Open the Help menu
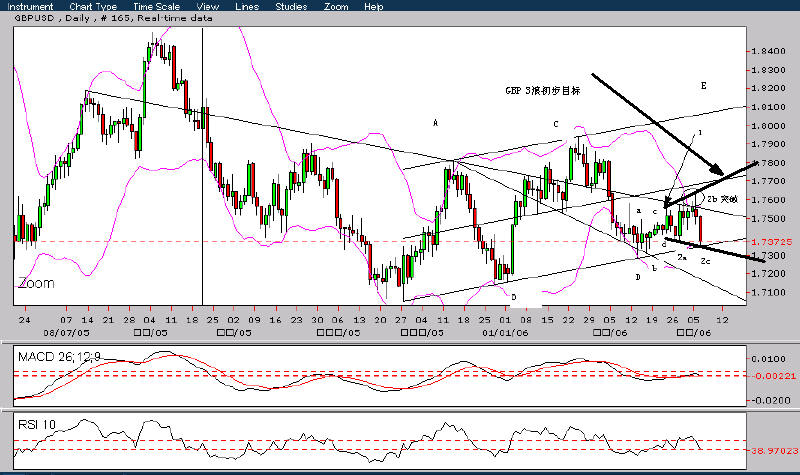The height and width of the screenshot is (475, 800). point(373,7)
